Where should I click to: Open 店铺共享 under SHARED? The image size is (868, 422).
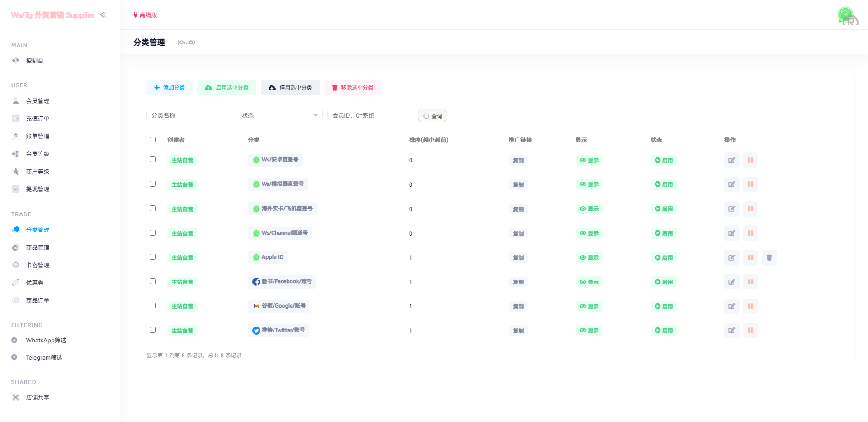(x=38, y=397)
